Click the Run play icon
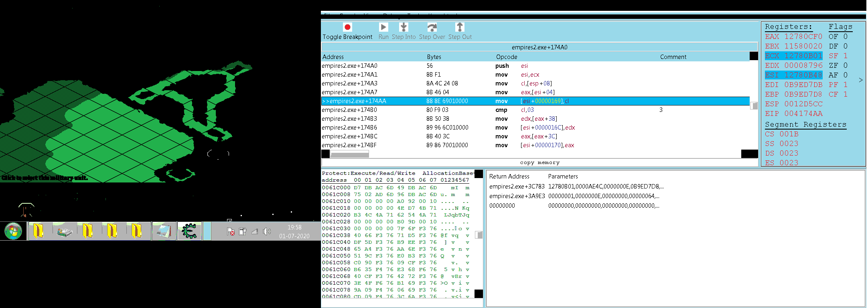 [383, 27]
